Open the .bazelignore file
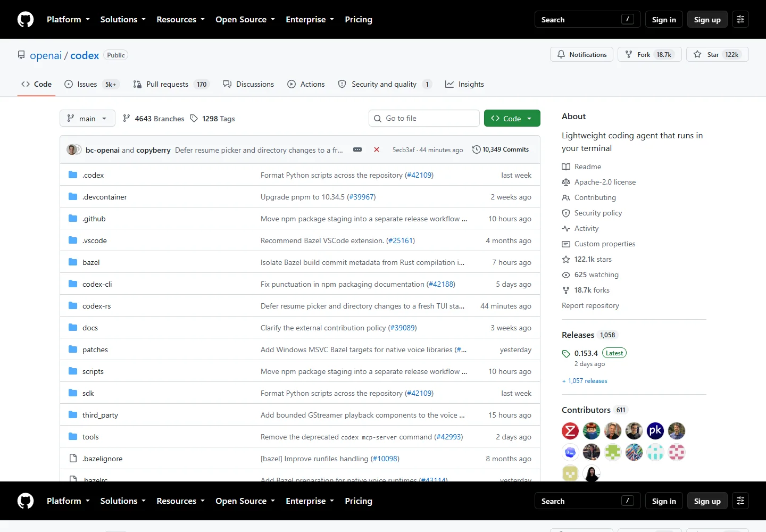 click(102, 459)
